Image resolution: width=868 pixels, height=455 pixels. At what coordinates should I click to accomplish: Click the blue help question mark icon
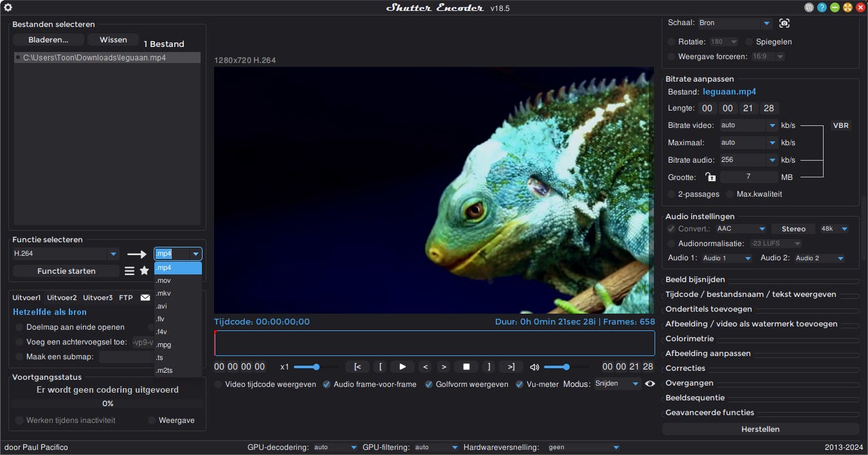click(822, 8)
